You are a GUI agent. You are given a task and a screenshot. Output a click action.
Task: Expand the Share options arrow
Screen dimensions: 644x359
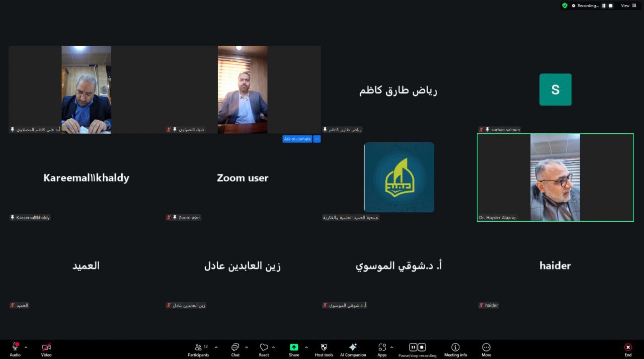[x=306, y=347]
